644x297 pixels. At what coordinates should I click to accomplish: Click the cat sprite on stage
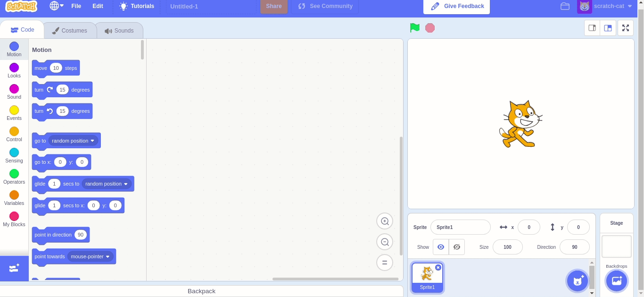[520, 124]
